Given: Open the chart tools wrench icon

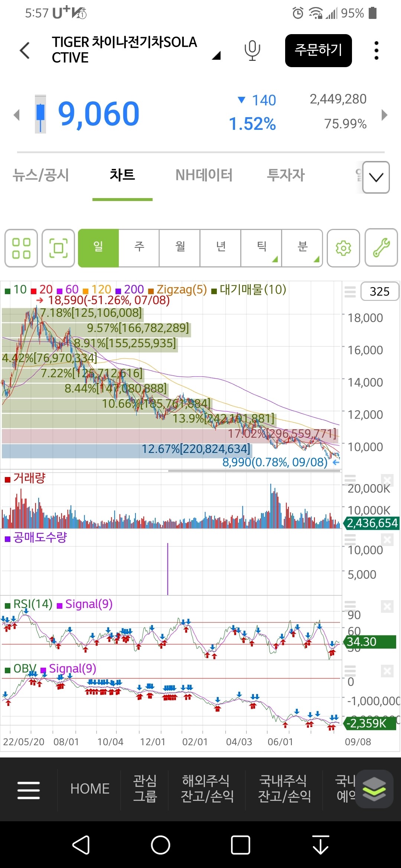Looking at the screenshot, I should pyautogui.click(x=381, y=248).
